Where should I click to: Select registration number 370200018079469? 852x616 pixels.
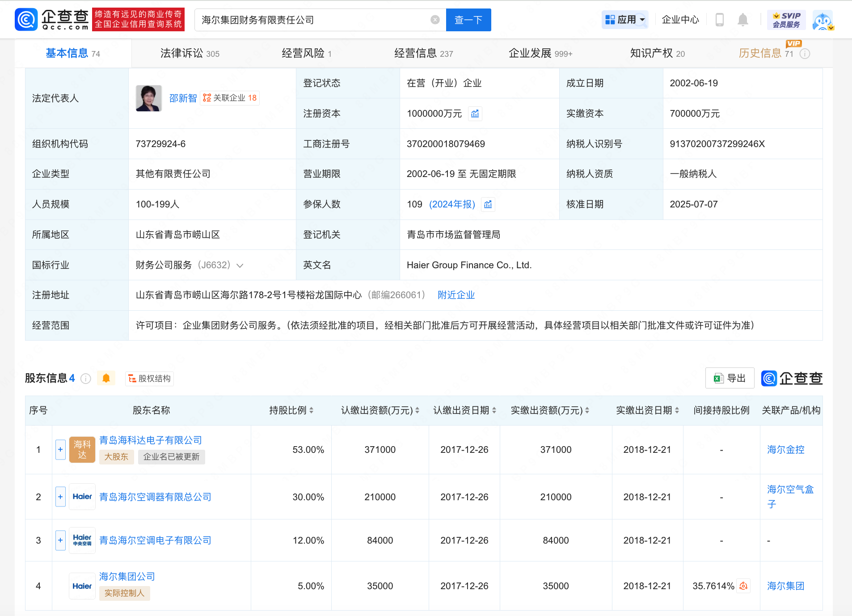point(446,144)
